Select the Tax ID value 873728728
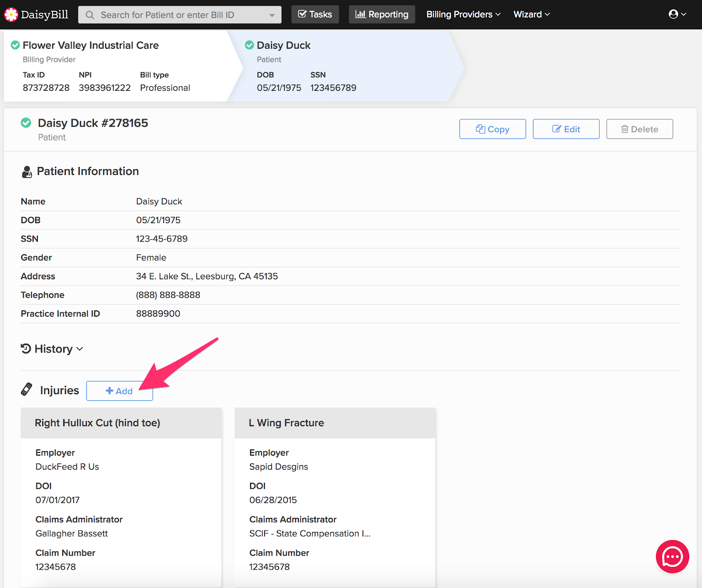This screenshot has width=702, height=588. coord(46,88)
